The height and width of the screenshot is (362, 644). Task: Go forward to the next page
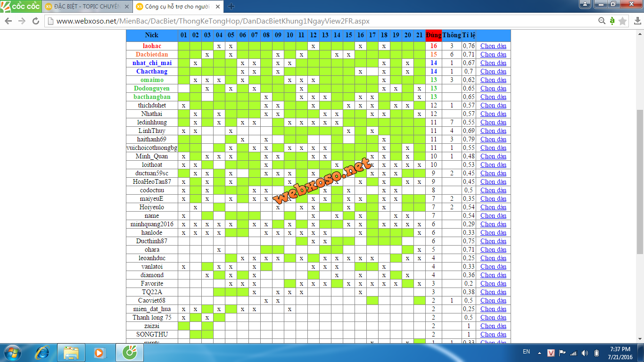point(22,21)
